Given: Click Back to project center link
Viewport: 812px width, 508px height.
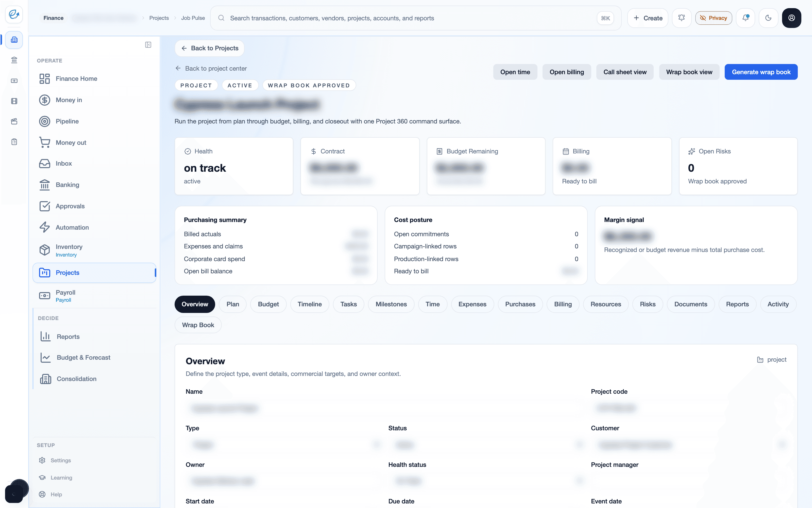Looking at the screenshot, I should [x=211, y=68].
